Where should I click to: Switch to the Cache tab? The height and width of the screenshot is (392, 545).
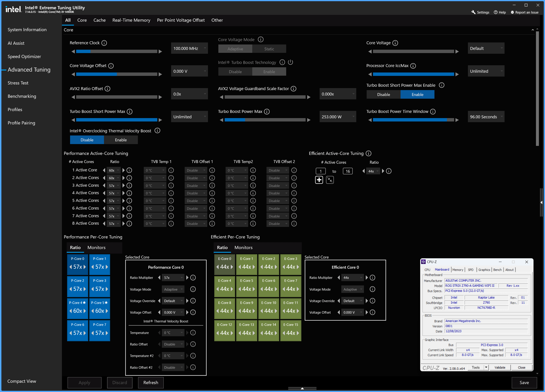(x=99, y=20)
